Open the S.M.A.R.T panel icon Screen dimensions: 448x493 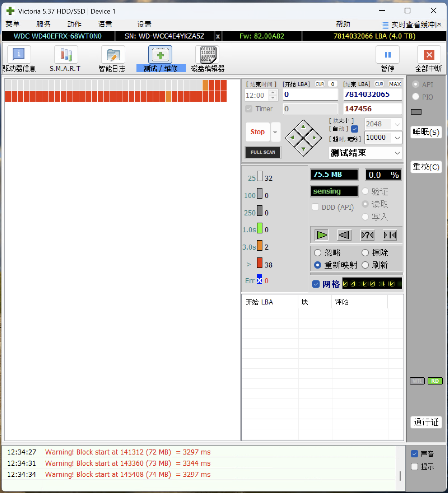pyautogui.click(x=66, y=54)
